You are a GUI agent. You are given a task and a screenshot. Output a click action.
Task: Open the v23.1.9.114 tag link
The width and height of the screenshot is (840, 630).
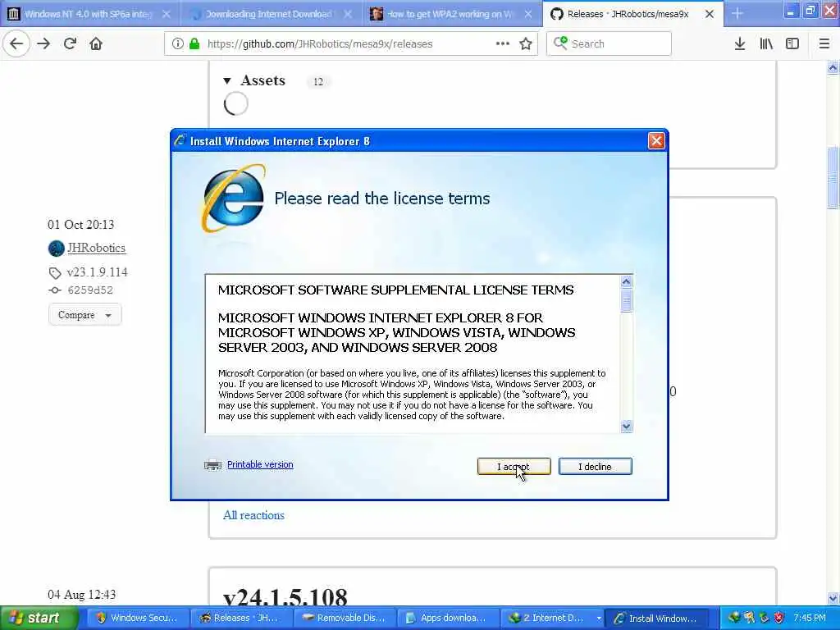(97, 272)
